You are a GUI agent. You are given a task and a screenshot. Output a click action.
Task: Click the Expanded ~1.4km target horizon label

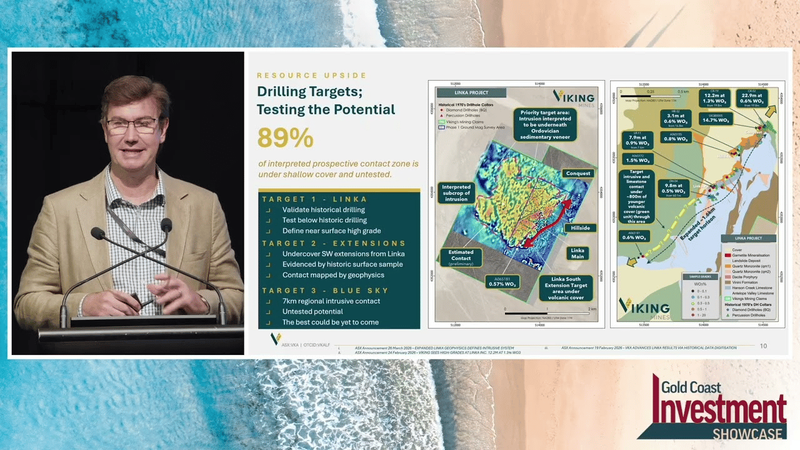point(697,222)
